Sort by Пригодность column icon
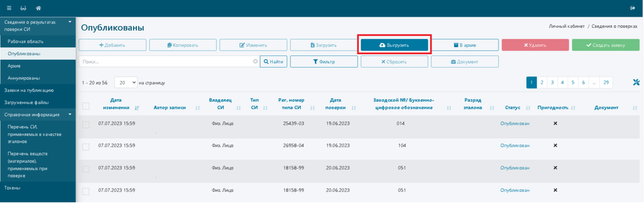 coord(573,108)
